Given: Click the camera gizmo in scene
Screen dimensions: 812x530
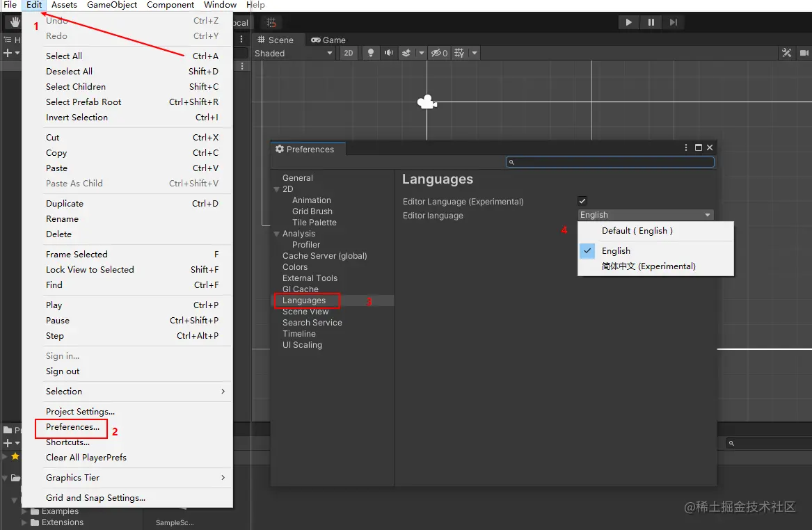Looking at the screenshot, I should point(427,102).
